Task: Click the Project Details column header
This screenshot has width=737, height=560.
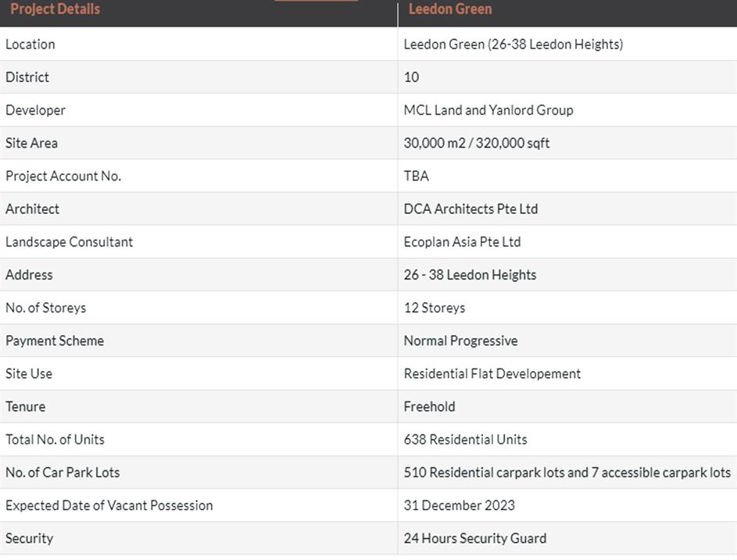Action: [55, 9]
